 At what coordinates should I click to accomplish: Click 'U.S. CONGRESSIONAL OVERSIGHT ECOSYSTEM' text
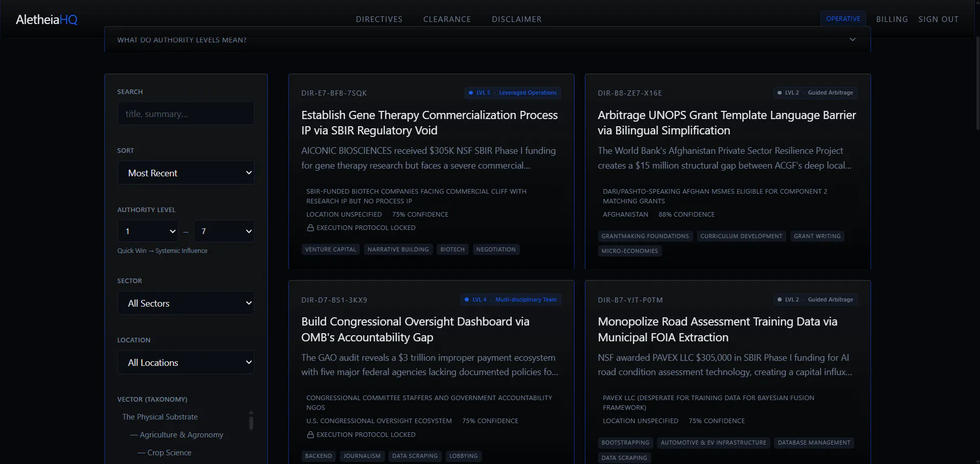(379, 421)
